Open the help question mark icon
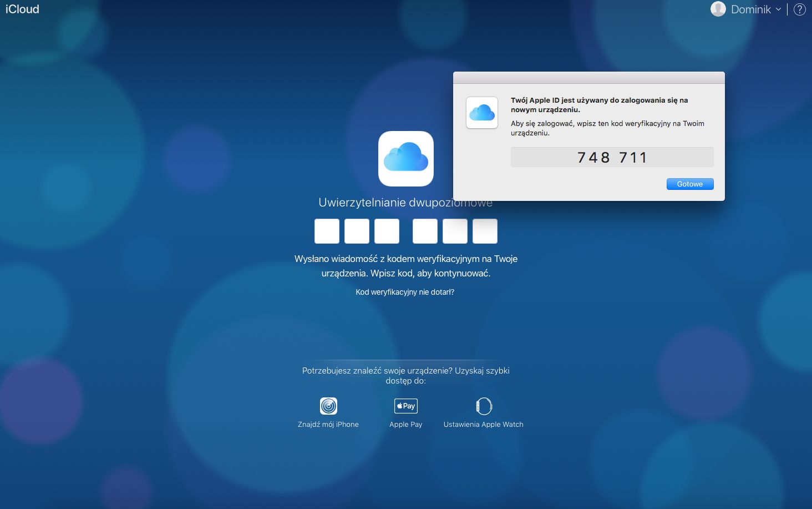 click(x=800, y=9)
